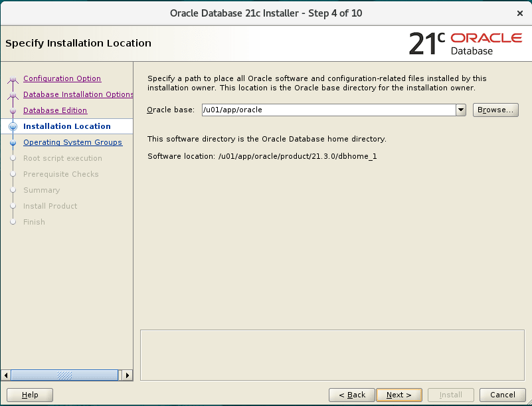This screenshot has width=532, height=406.
Task: Click the Install Product step label
Action: pos(50,206)
